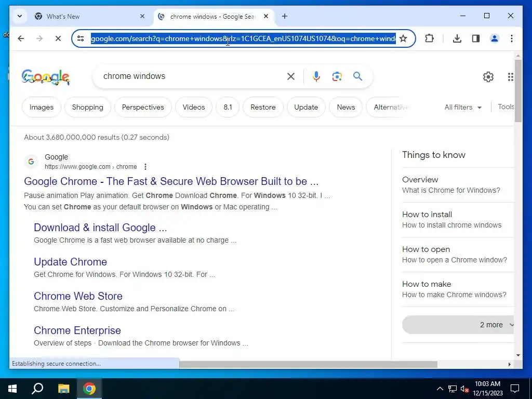Open the Extensions puzzle icon
Screen dimensions: 532x399
[429, 38]
